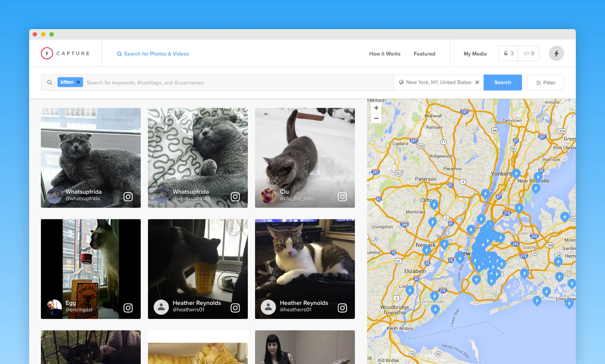Screen dimensions: 605x364
Task: Click the map pin near New Rochelle
Action: [x=538, y=177]
